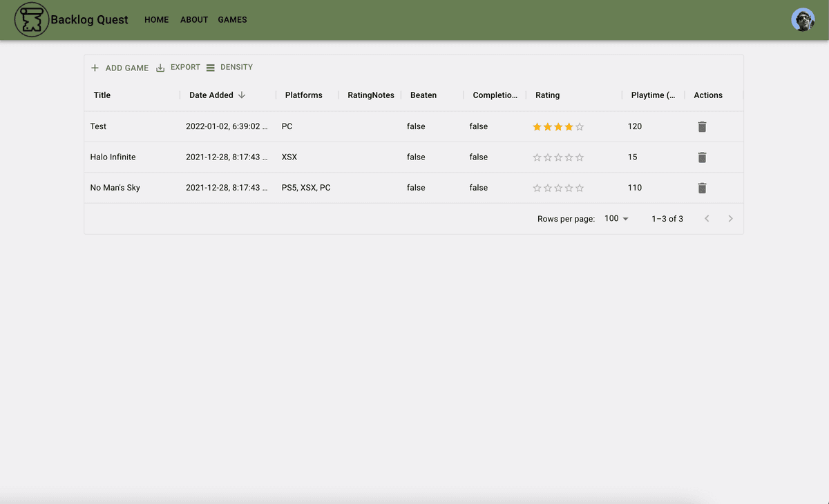This screenshot has height=504, width=829.
Task: Go to the next page arrow
Action: [x=730, y=219]
